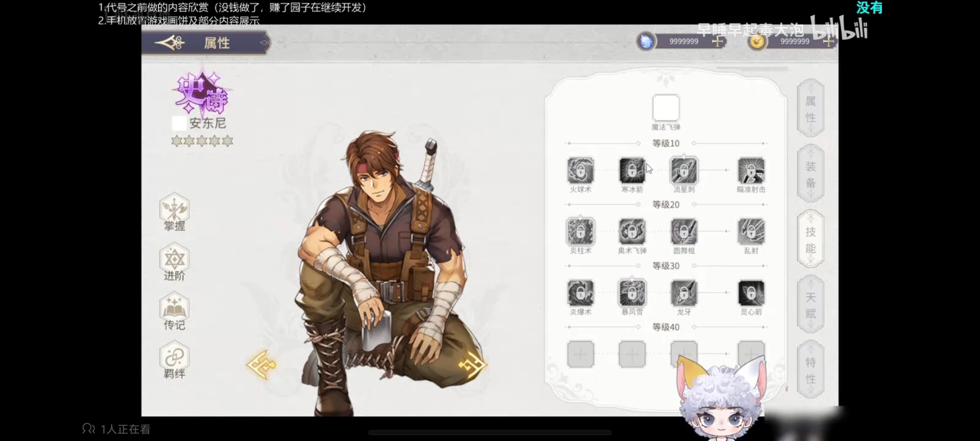Tap the blue gem currency icon
Image resolution: width=980 pixels, height=441 pixels.
pos(646,41)
